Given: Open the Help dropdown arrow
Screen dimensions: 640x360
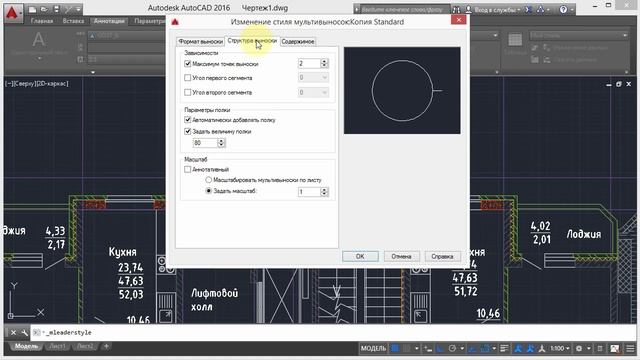Looking at the screenshot, I should [571, 9].
